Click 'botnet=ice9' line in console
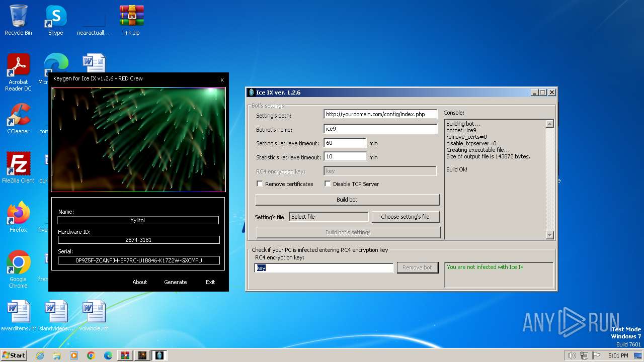 coord(461,130)
